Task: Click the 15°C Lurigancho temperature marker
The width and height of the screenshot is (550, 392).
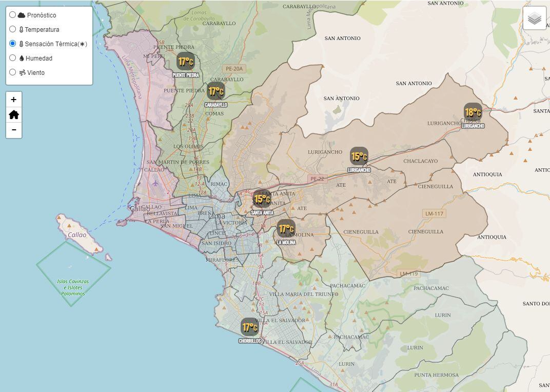Action: [x=359, y=154]
